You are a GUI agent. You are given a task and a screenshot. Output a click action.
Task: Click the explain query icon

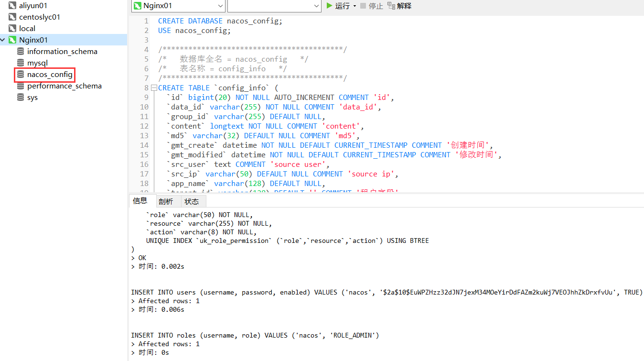point(391,6)
